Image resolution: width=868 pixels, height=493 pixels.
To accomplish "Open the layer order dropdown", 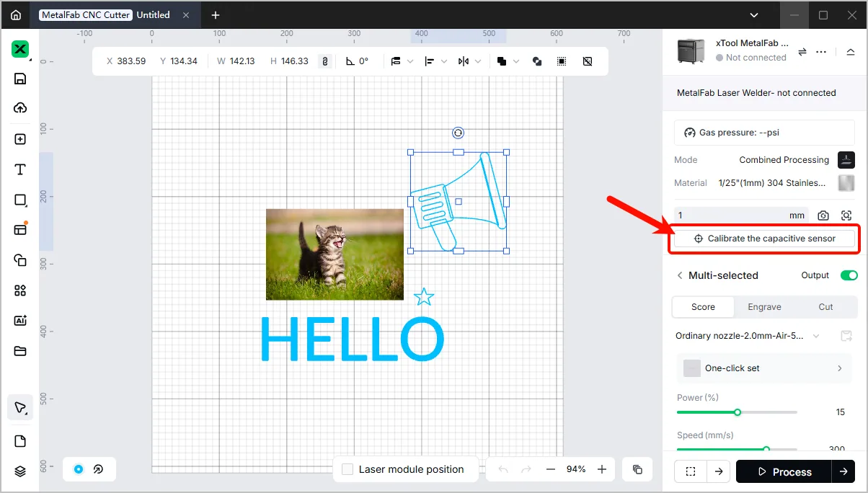I will pos(402,61).
